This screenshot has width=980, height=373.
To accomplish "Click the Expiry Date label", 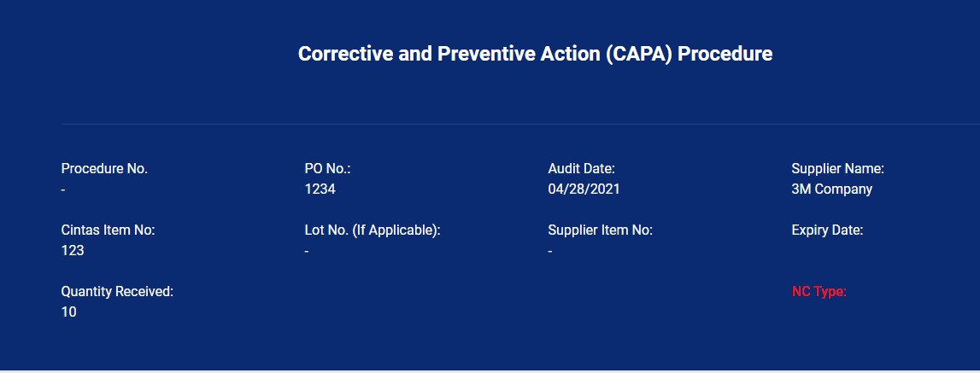I will click(x=827, y=230).
